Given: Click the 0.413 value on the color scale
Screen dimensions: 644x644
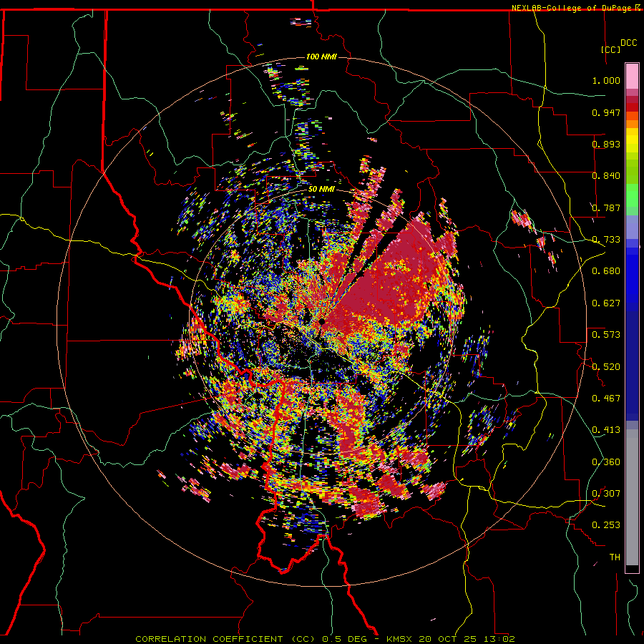Looking at the screenshot, I should coord(606,430).
